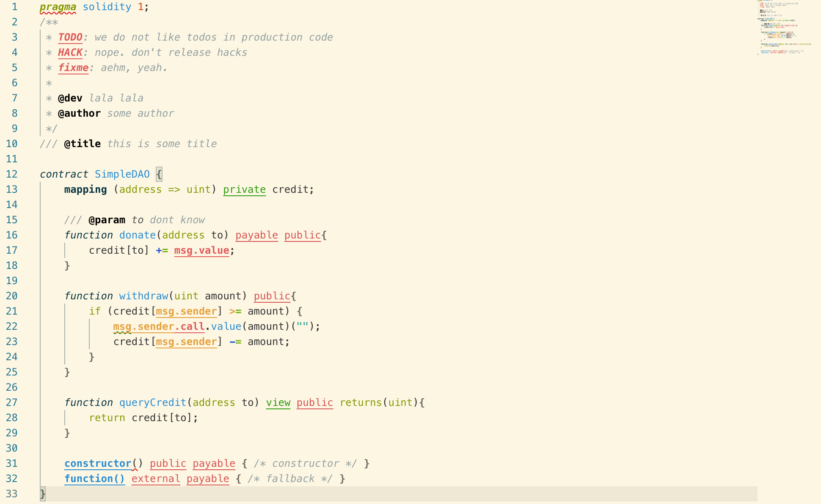
Task: Click the 'withdraw' function name
Action: pyautogui.click(x=144, y=296)
